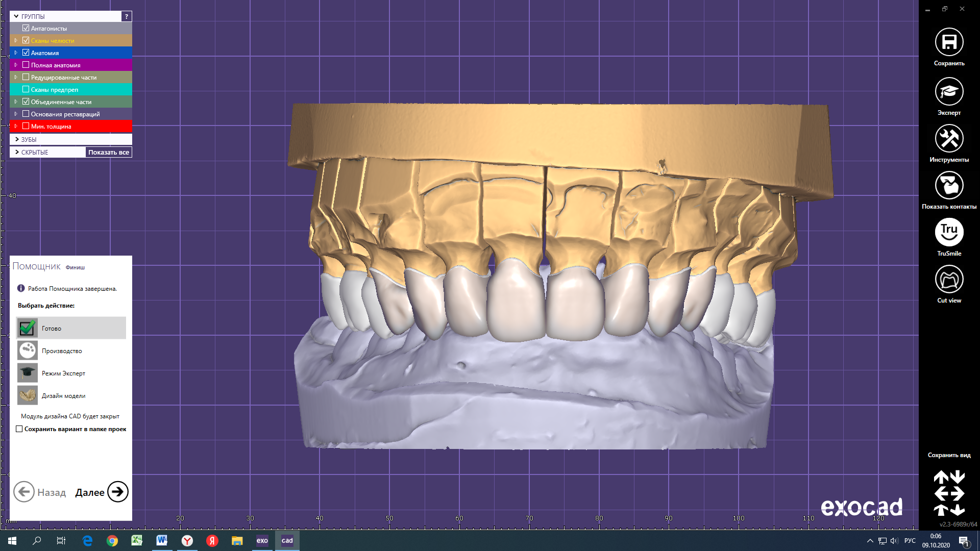980x551 pixels.
Task: Collapse the ГРУППЫ panel header
Action: pyautogui.click(x=16, y=16)
